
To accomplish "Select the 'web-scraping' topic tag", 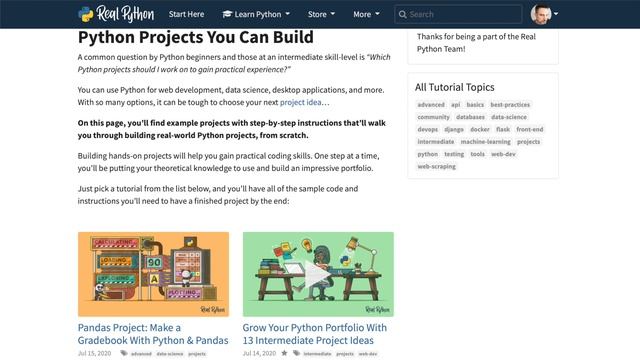I will (436, 166).
